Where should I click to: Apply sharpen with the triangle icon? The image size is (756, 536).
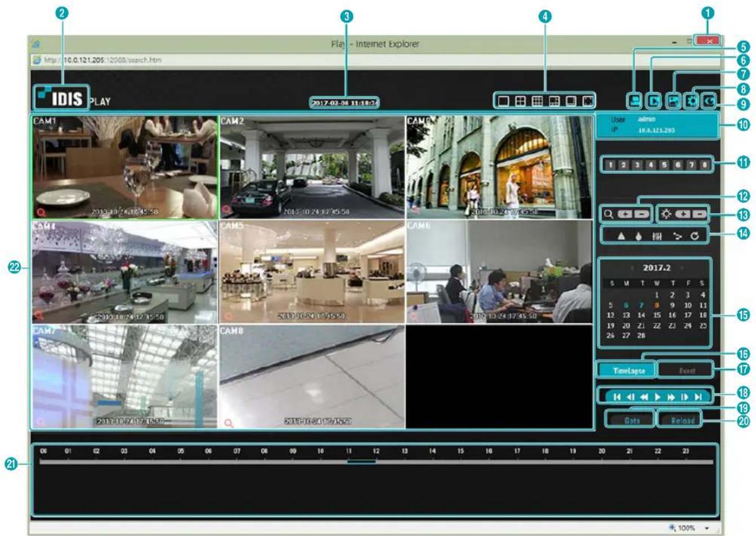[x=621, y=236]
